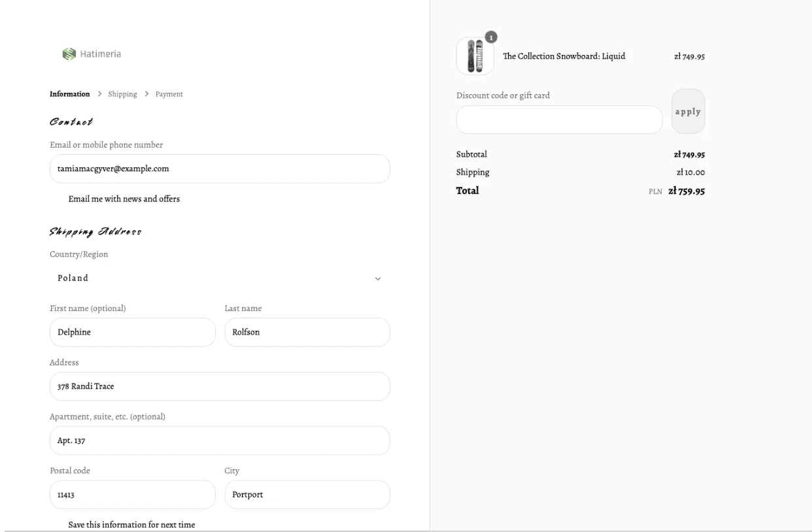The image size is (812, 532).
Task: Click the email or mobile phone number field
Action: pos(219,169)
